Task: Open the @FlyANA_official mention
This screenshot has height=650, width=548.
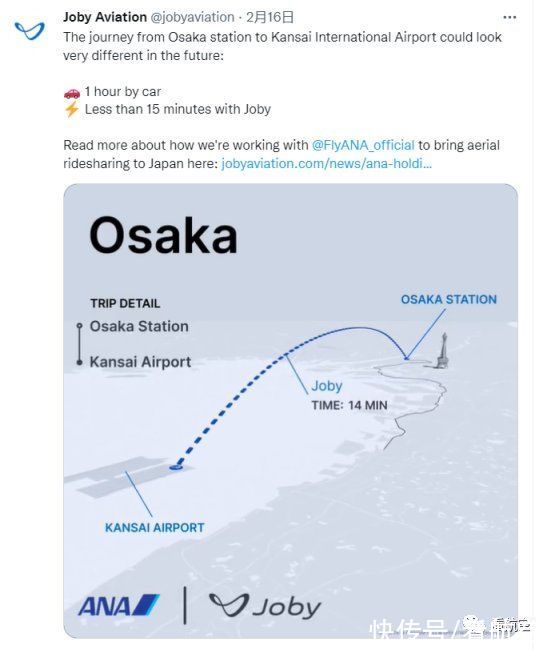Action: [363, 145]
